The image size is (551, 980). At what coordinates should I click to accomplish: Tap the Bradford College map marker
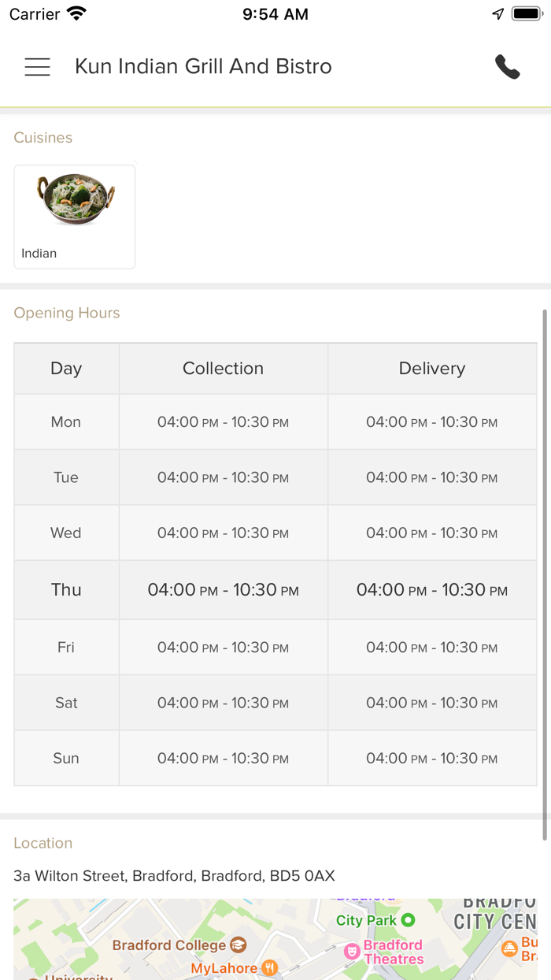tap(238, 945)
